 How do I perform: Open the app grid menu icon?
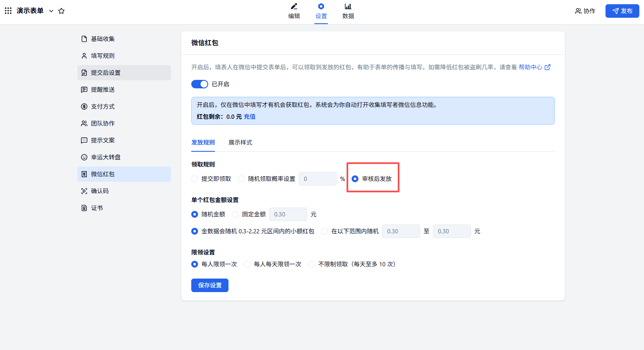[8, 11]
